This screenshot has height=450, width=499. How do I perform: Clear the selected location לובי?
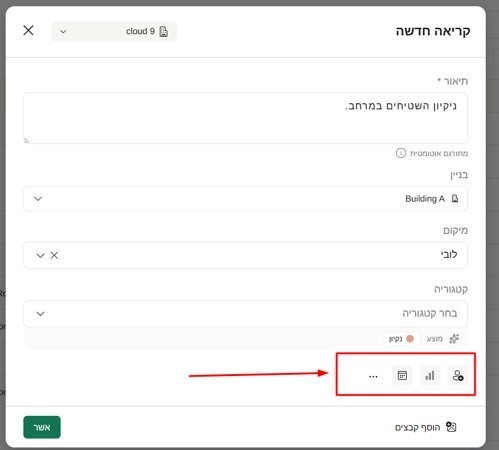pyautogui.click(x=54, y=255)
